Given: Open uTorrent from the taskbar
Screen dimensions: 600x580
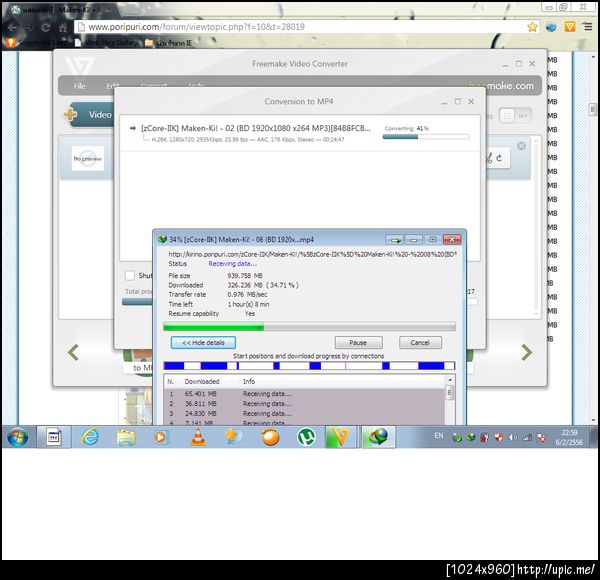Looking at the screenshot, I should click(306, 437).
